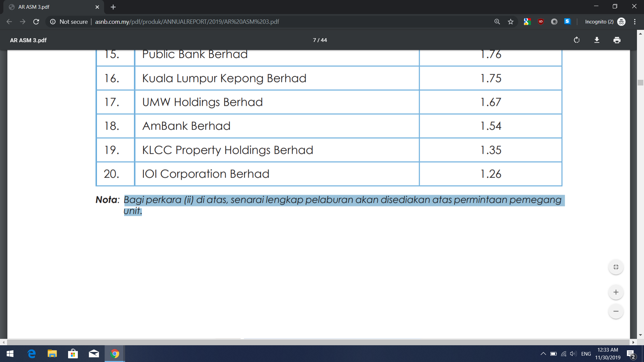The image size is (644, 362).
Task: Select the AR ASM 3.pdf tab
Action: pyautogui.click(x=54, y=7)
